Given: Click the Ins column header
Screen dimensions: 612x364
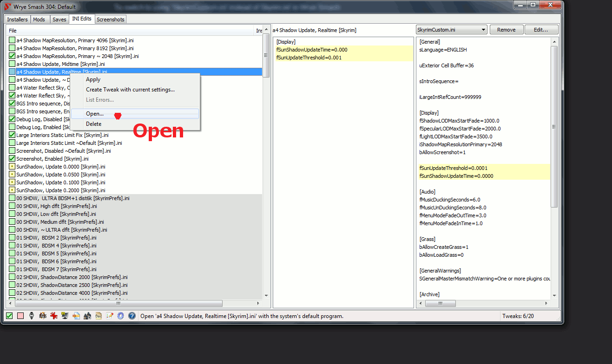Looking at the screenshot, I should (259, 30).
